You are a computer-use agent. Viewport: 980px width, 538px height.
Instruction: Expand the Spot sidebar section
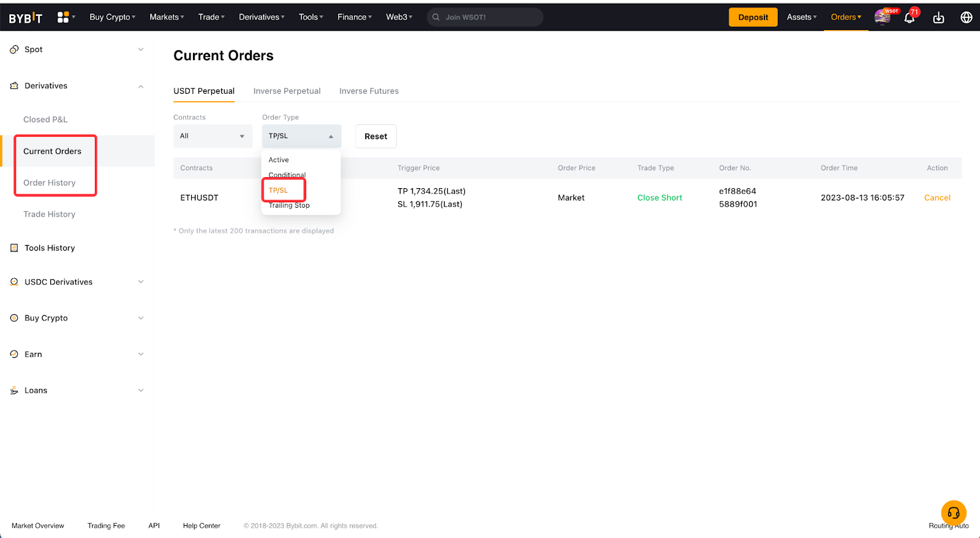point(141,50)
